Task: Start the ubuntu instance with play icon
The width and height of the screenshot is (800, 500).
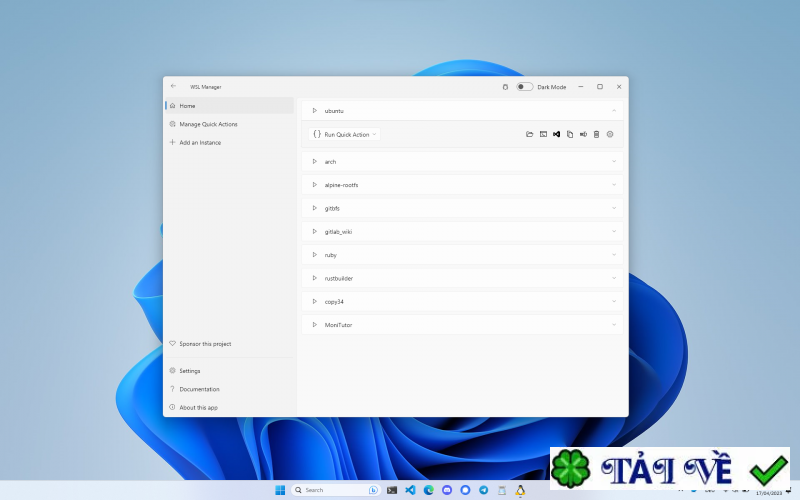Action: tap(314, 111)
